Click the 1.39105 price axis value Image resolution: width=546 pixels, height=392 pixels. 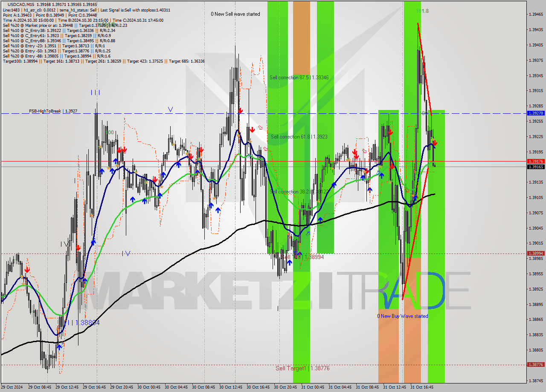pos(536,198)
